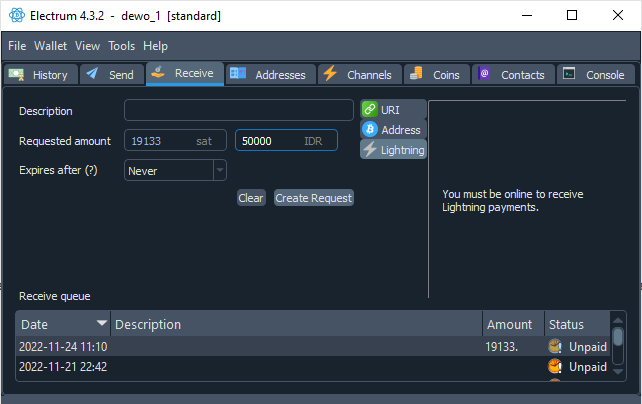642x404 pixels.
Task: Click the Clear button
Action: point(251,198)
